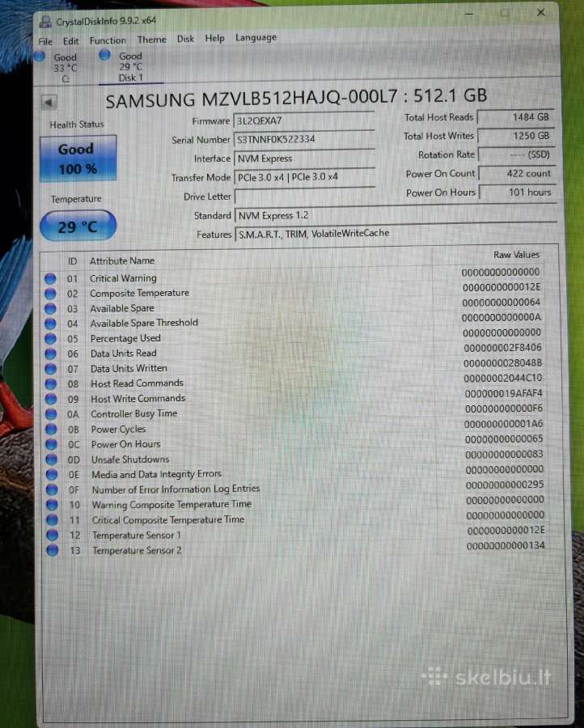Click the status icon for Media and Data Integrity Errors

pos(52,475)
